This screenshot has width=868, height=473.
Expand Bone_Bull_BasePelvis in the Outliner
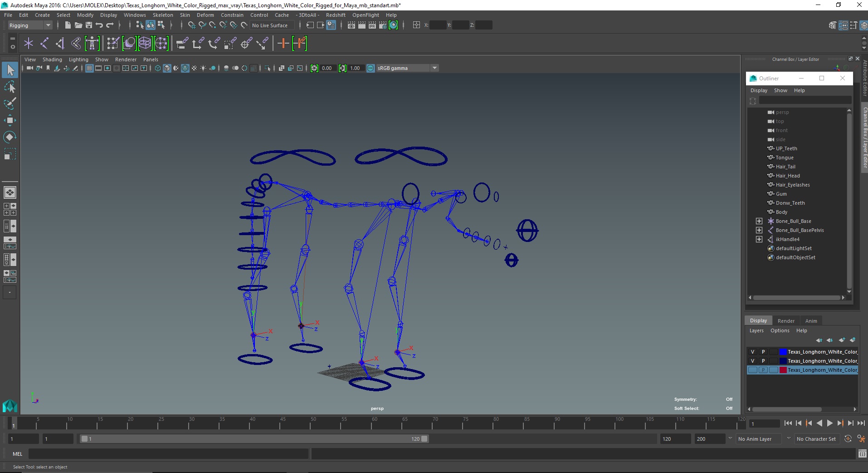759,230
